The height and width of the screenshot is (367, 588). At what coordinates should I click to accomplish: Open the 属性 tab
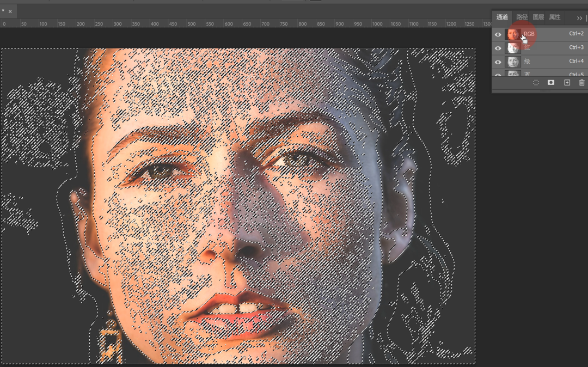tap(555, 17)
